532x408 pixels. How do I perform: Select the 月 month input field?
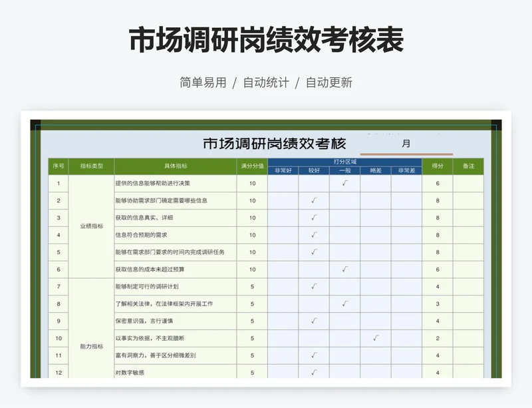406,144
